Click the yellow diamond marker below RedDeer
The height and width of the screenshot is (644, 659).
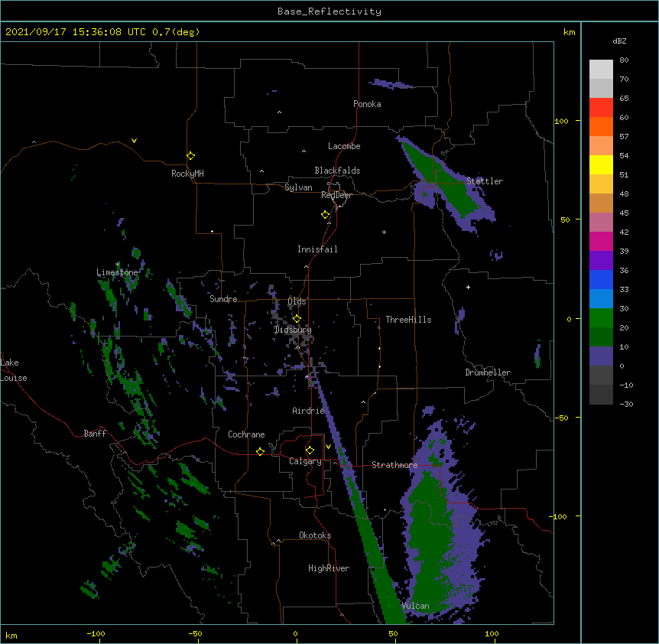click(x=325, y=214)
